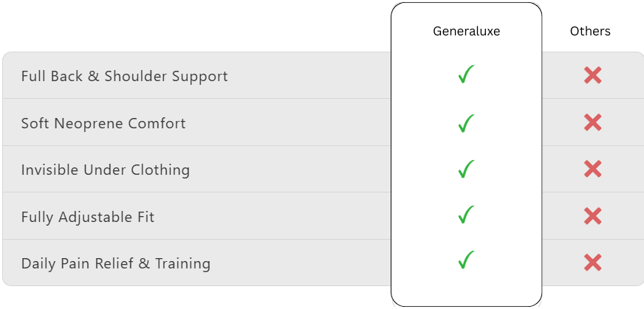Click empty space between Fully Adjustable Fit and checkmark
Viewport: 644px width, 309px height.
click(x=304, y=216)
